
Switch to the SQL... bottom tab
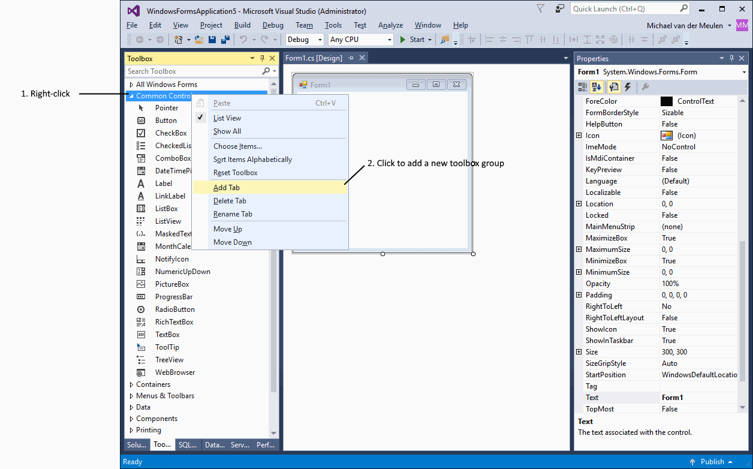[188, 445]
